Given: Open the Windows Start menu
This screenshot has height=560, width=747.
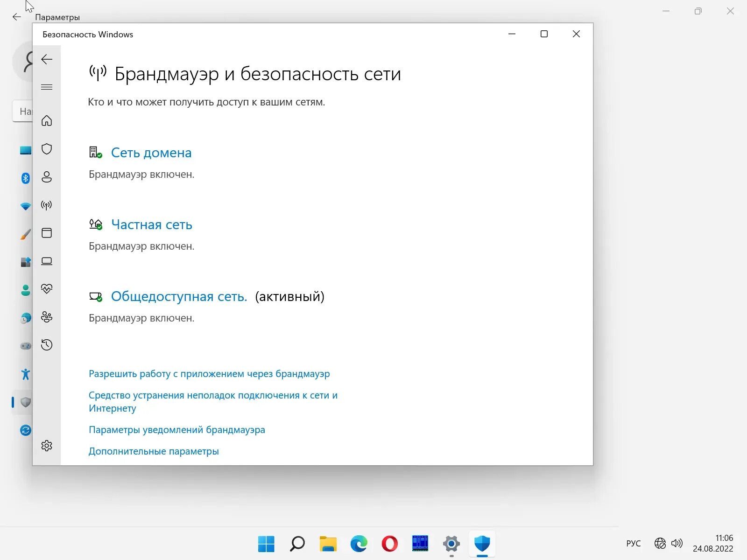Looking at the screenshot, I should [x=266, y=544].
